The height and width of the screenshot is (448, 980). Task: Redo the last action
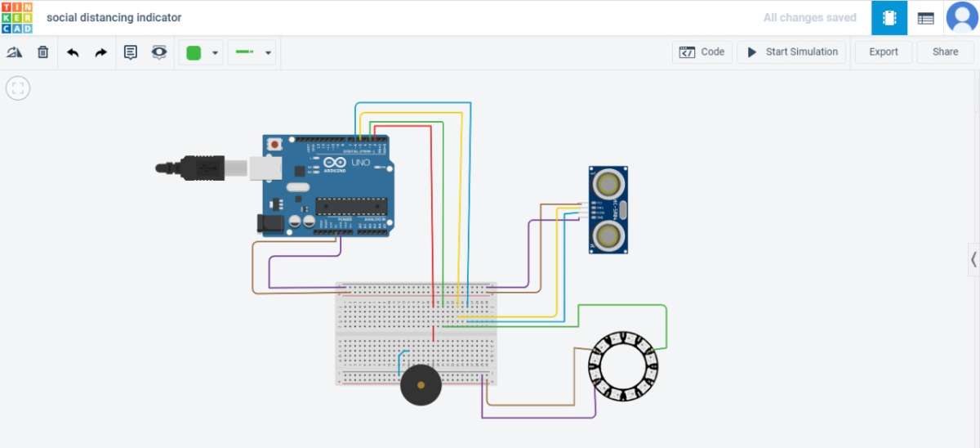pos(100,52)
